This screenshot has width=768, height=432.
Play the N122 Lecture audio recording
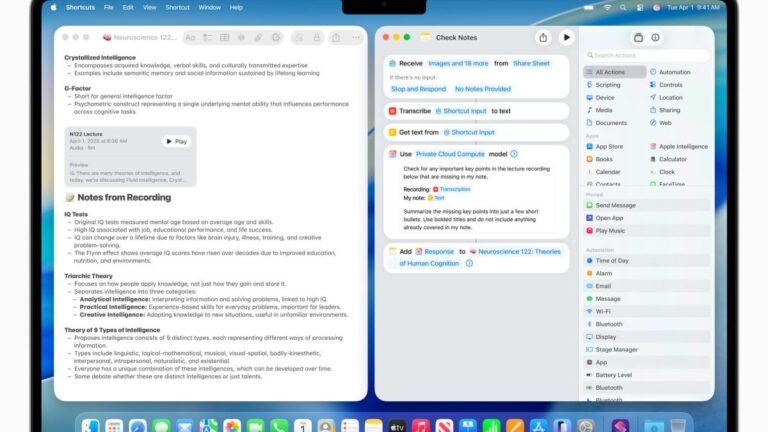point(176,141)
